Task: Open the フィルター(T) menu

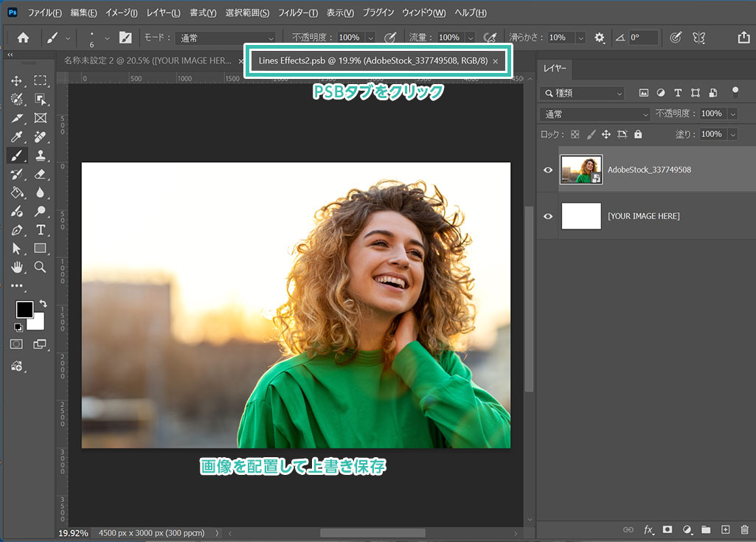Action: (x=297, y=13)
